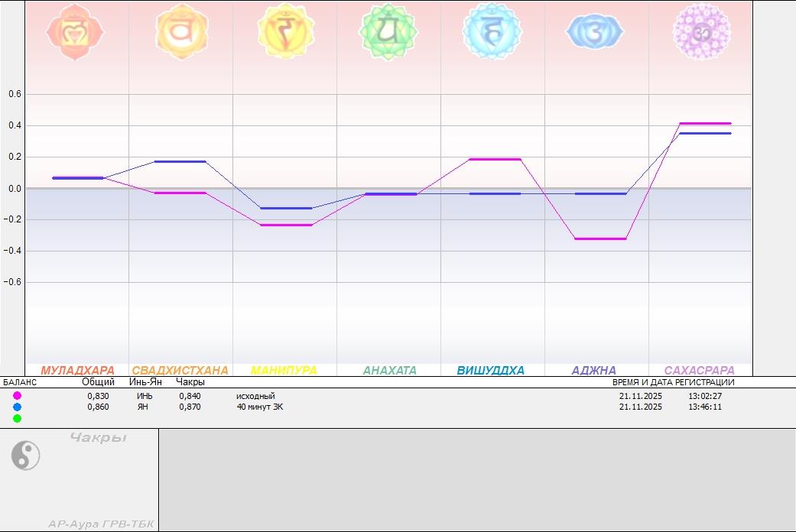Click the yin-yang icon in Чакры panel
The width and height of the screenshot is (796, 532).
point(25,456)
